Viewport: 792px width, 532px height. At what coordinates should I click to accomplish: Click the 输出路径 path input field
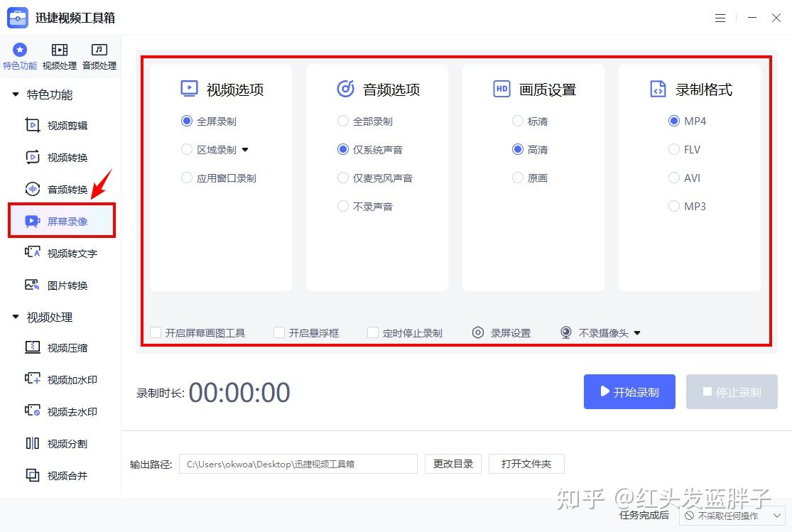click(x=298, y=464)
